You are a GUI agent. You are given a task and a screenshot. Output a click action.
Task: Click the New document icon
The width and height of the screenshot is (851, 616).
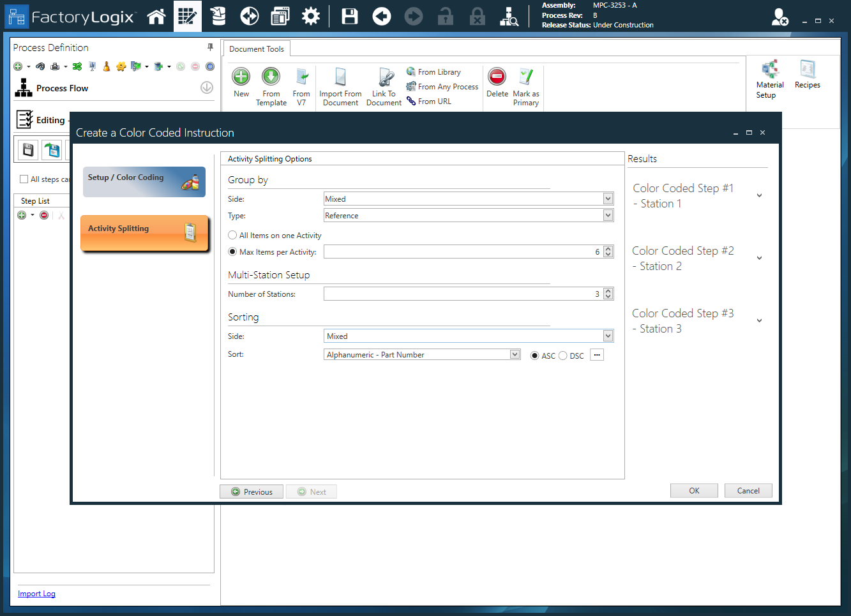(x=241, y=77)
